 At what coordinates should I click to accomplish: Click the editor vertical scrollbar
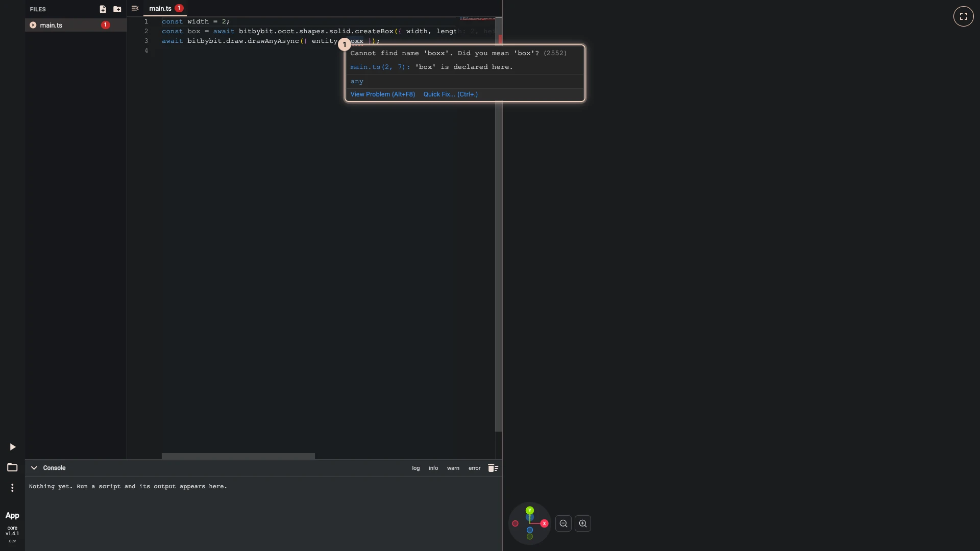tap(499, 224)
